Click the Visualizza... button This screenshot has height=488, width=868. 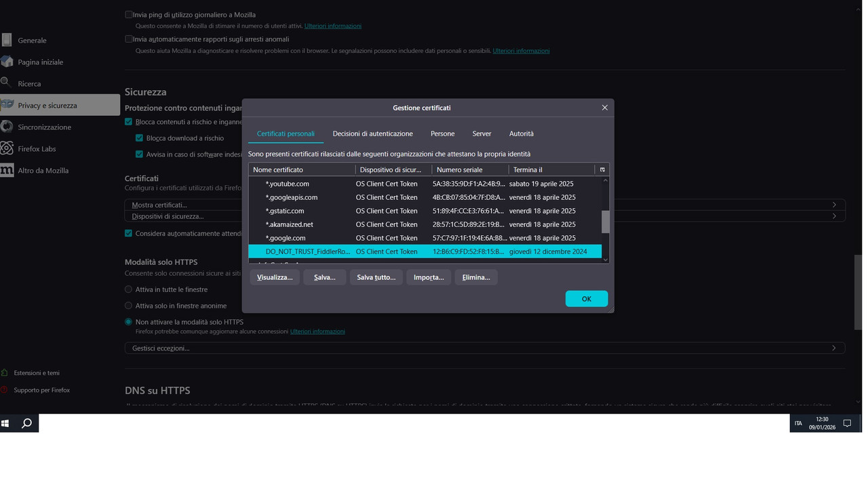point(275,277)
